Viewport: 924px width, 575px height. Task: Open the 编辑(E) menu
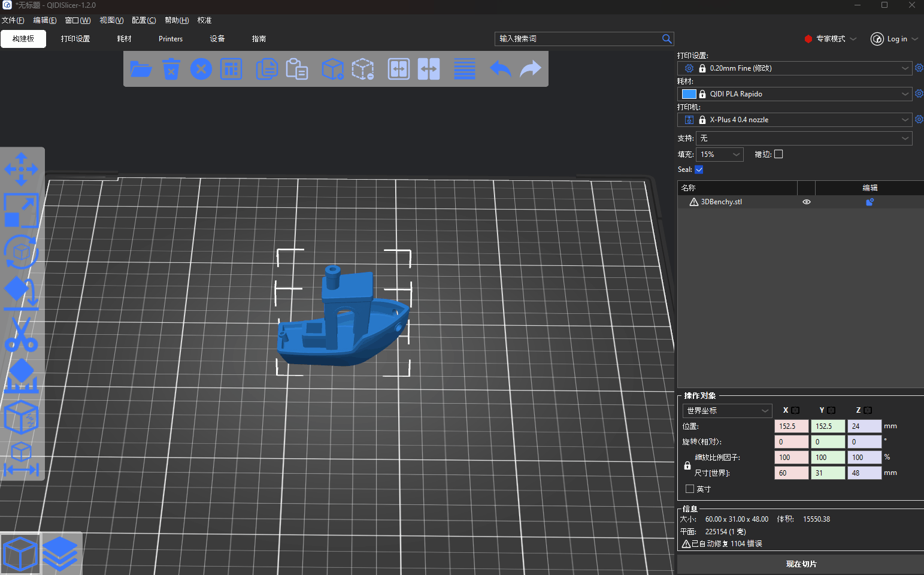tap(44, 20)
